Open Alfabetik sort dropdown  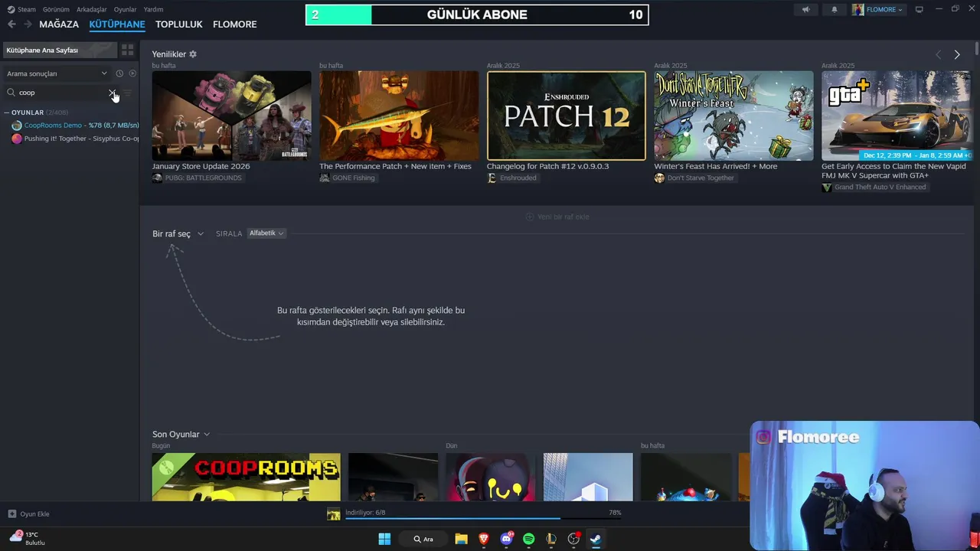tap(266, 233)
